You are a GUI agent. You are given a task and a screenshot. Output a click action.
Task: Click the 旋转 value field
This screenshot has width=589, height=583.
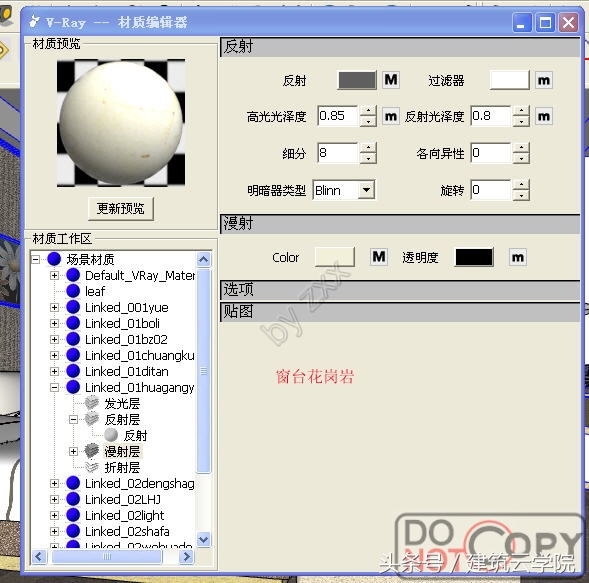pos(491,190)
